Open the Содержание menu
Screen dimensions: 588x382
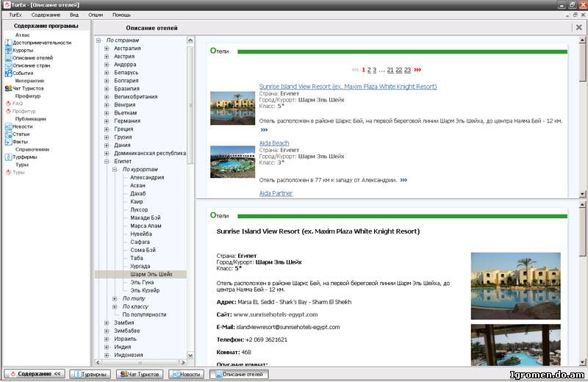(x=46, y=15)
